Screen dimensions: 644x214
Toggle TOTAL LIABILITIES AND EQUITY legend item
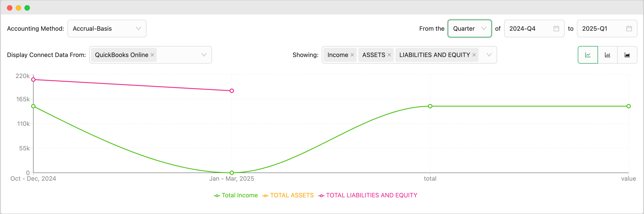(x=368, y=195)
